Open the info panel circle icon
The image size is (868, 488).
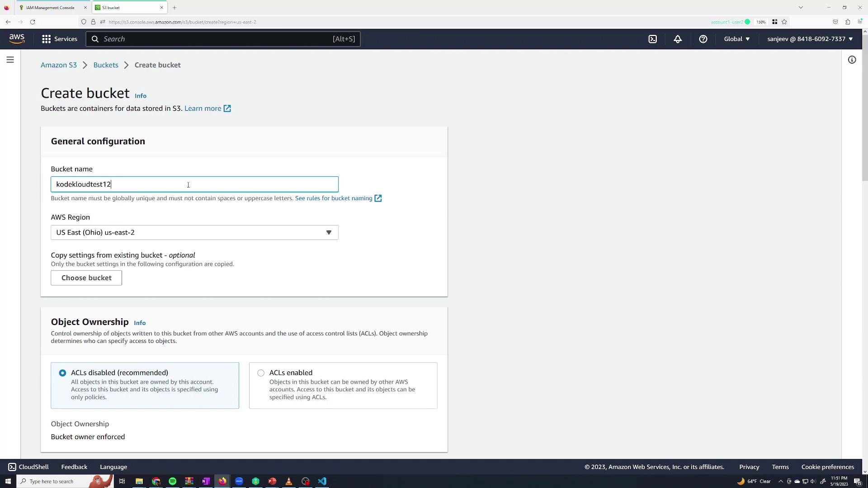click(852, 60)
